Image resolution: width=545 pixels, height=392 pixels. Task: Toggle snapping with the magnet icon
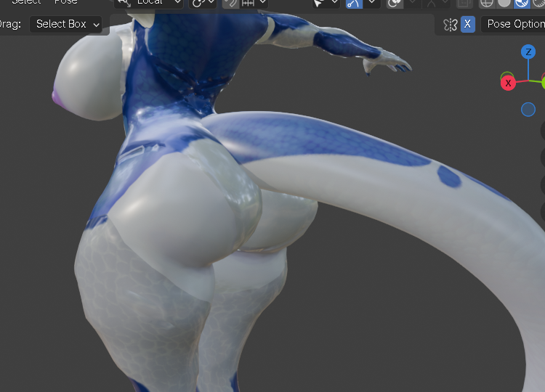(230, 3)
